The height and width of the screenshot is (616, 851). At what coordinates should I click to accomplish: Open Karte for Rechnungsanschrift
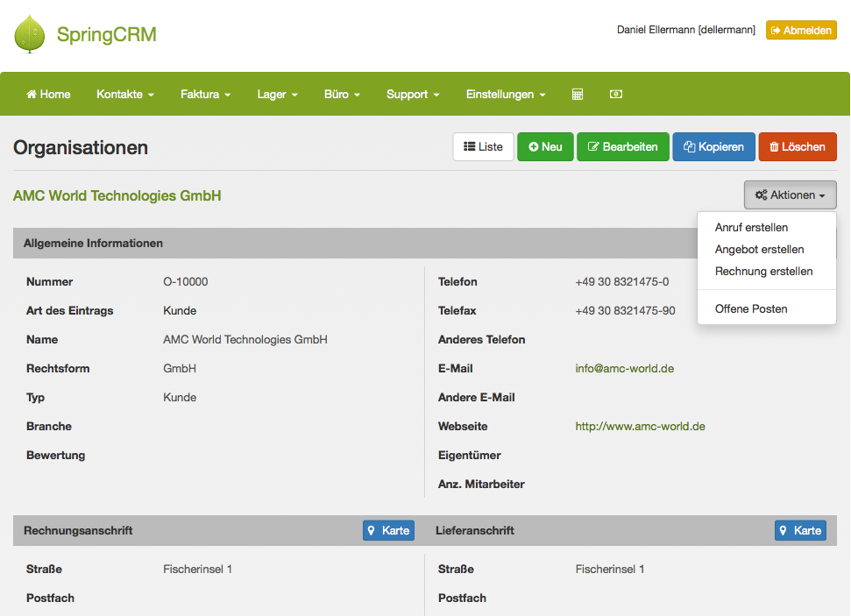pyautogui.click(x=388, y=530)
